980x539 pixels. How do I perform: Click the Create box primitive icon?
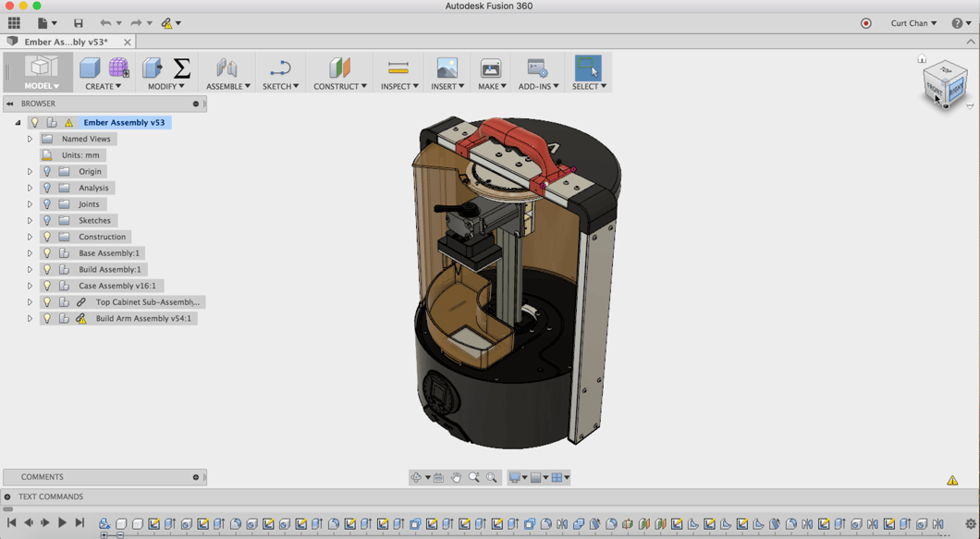pos(90,67)
